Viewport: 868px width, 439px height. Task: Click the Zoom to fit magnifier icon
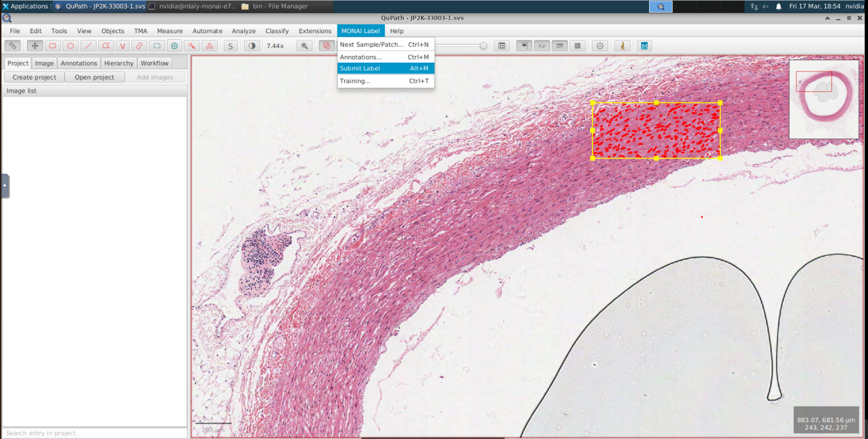pos(304,46)
